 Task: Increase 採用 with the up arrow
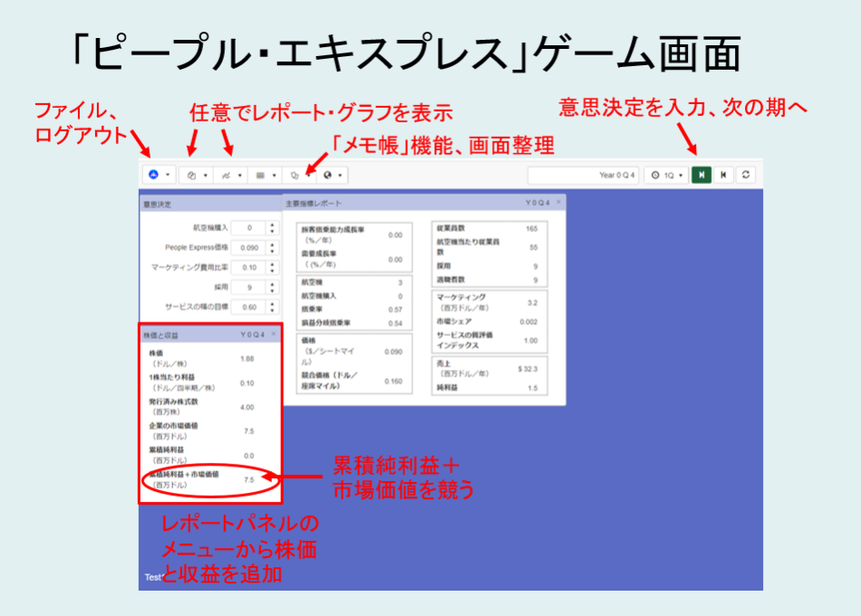pyautogui.click(x=273, y=284)
